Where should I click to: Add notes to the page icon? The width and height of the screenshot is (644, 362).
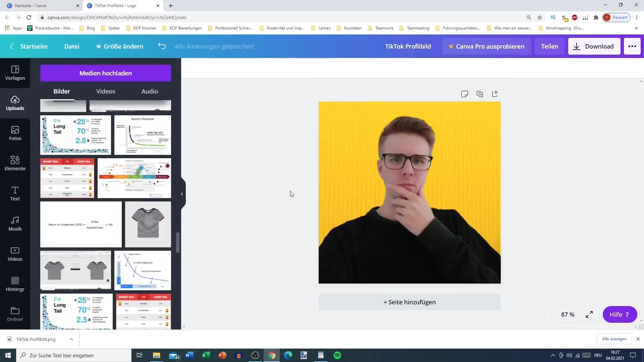pos(465,94)
